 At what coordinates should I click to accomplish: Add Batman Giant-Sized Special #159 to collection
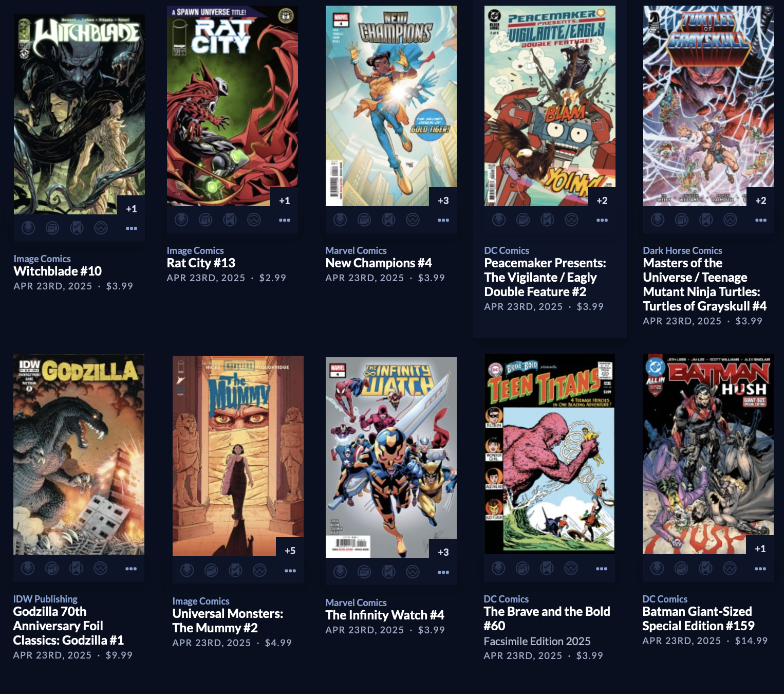681,569
